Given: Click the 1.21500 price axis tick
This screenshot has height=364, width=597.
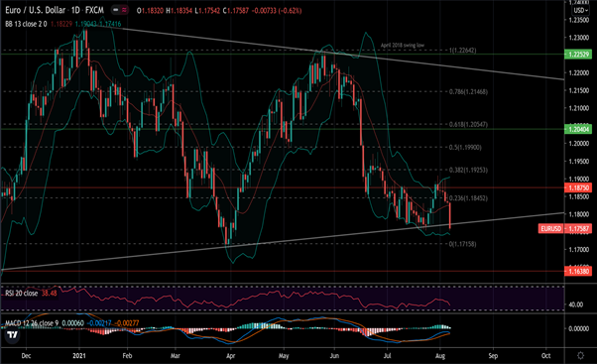Looking at the screenshot, I should point(578,90).
